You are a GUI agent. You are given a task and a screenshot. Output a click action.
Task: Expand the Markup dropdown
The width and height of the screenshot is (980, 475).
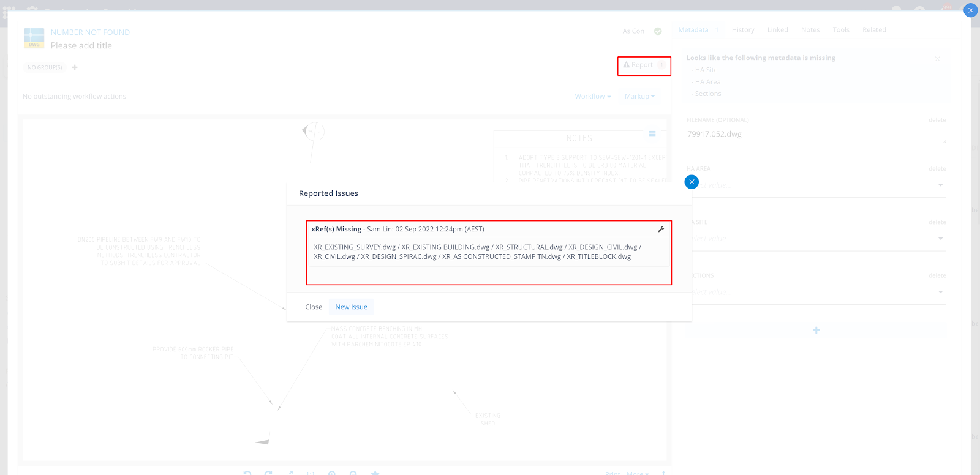(639, 97)
